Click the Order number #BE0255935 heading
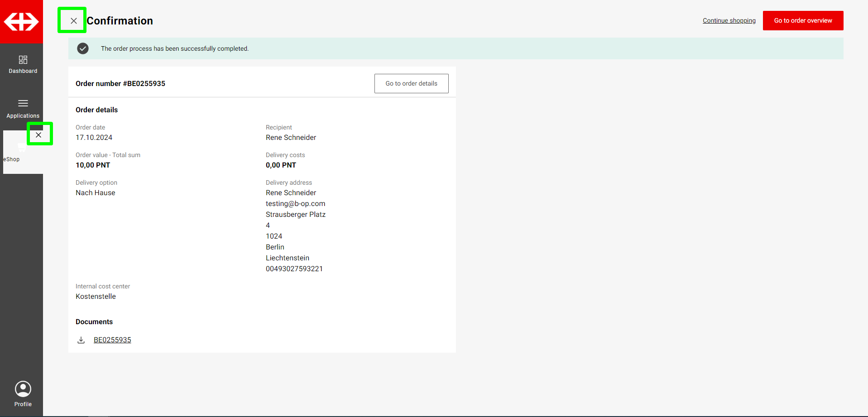The width and height of the screenshot is (868, 417). [120, 84]
